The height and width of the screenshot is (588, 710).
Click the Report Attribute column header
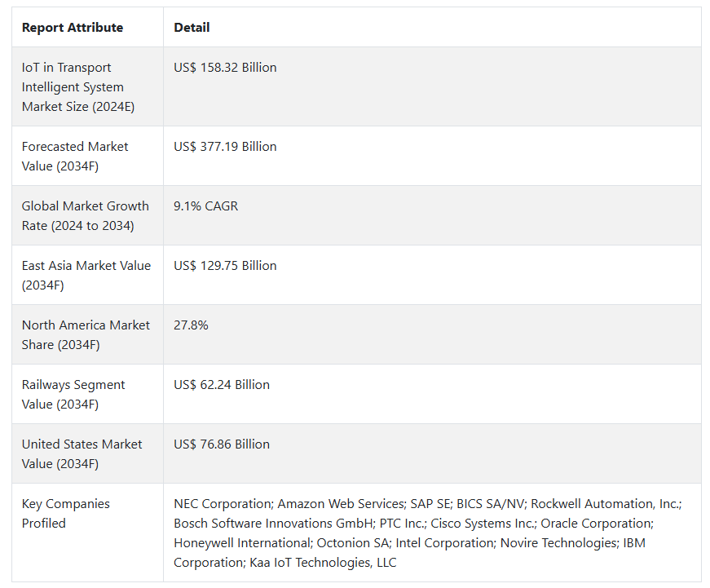[73, 28]
